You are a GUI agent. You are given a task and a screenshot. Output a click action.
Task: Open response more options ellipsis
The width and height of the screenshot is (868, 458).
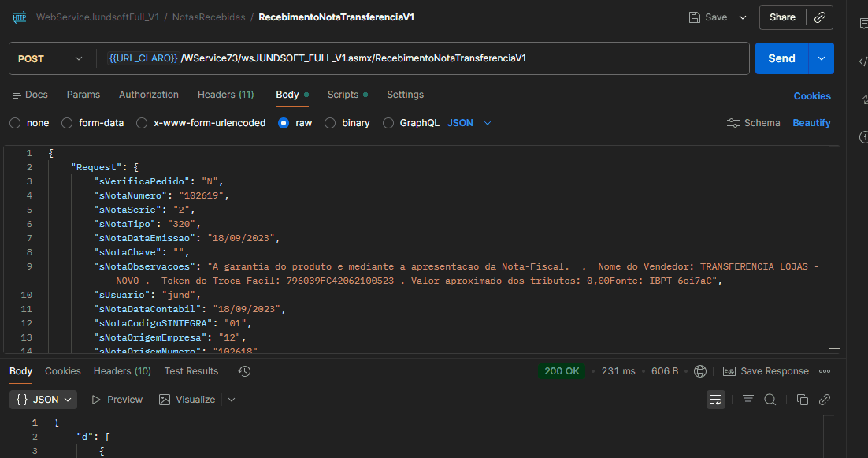(825, 371)
